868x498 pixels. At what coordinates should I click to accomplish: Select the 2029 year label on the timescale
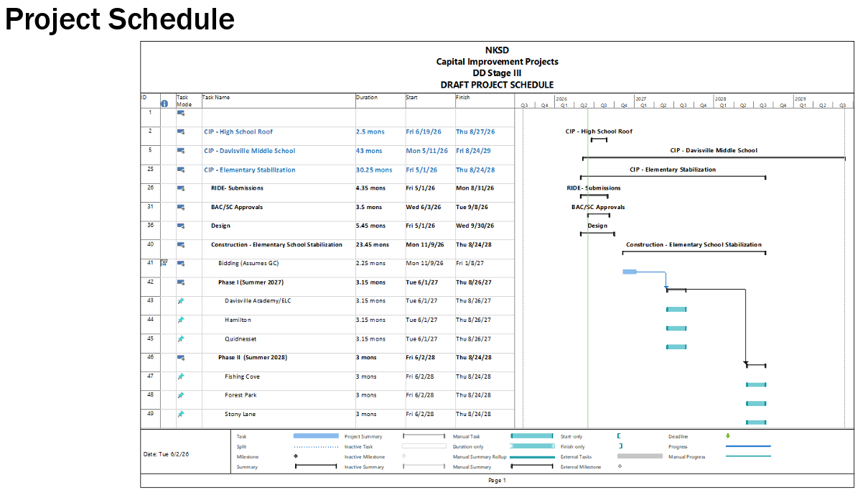coord(800,99)
